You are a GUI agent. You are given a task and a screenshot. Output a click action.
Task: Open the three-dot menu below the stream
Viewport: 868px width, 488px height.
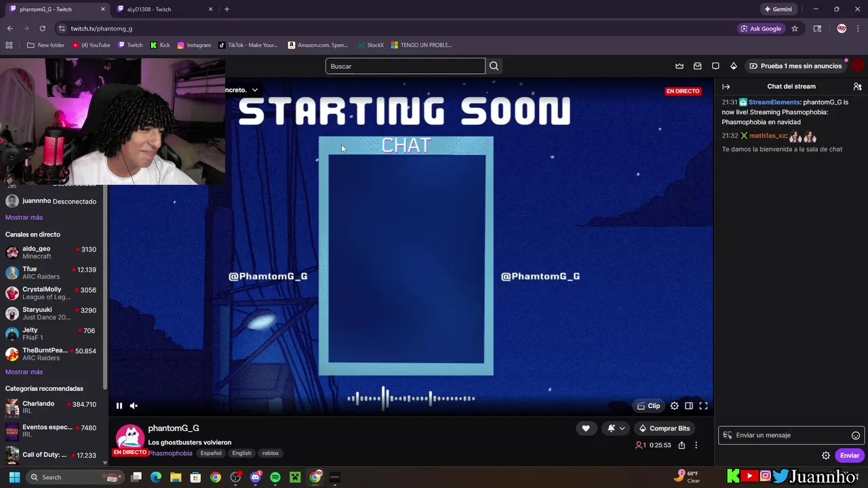[696, 445]
